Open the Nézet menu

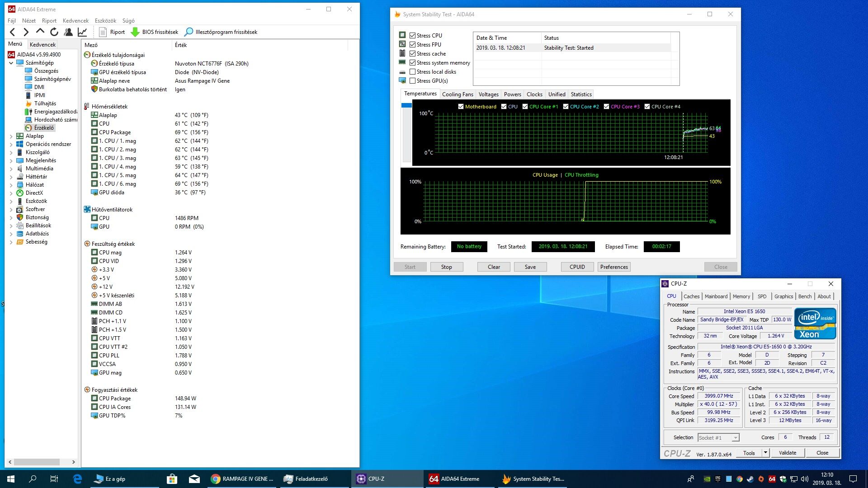point(29,21)
